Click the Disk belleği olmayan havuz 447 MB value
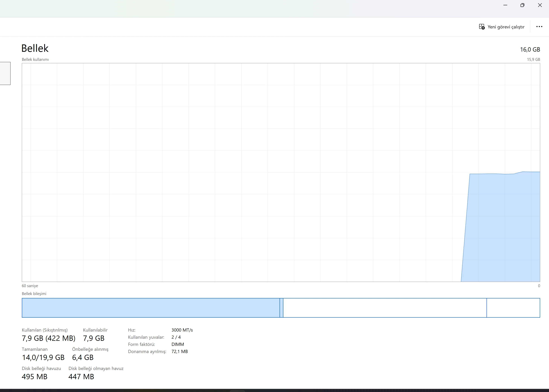Image resolution: width=549 pixels, height=392 pixels. point(81,377)
